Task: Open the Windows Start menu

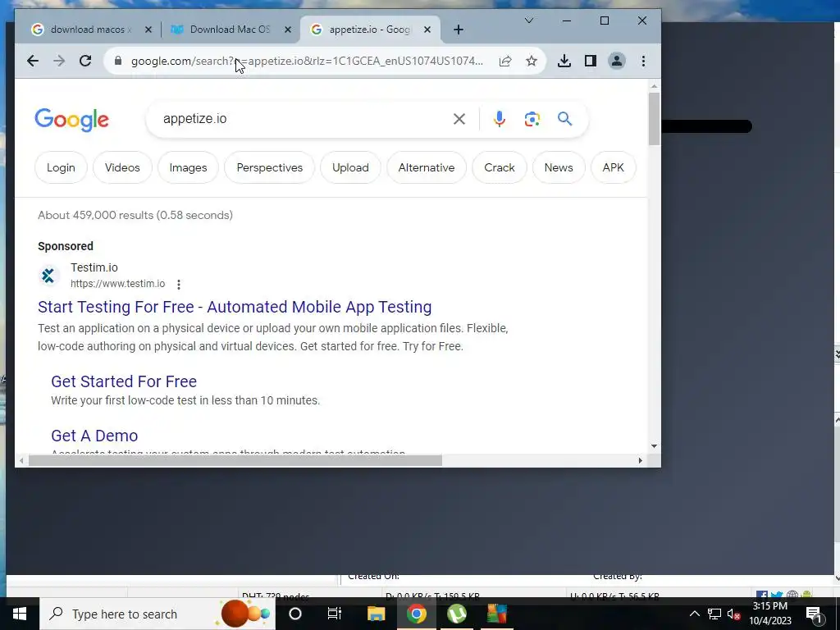Action: click(20, 614)
